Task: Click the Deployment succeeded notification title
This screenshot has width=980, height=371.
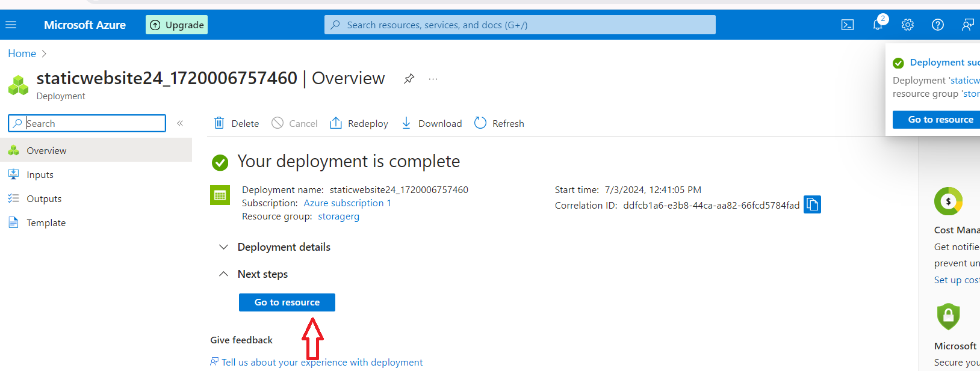Action: [x=944, y=63]
